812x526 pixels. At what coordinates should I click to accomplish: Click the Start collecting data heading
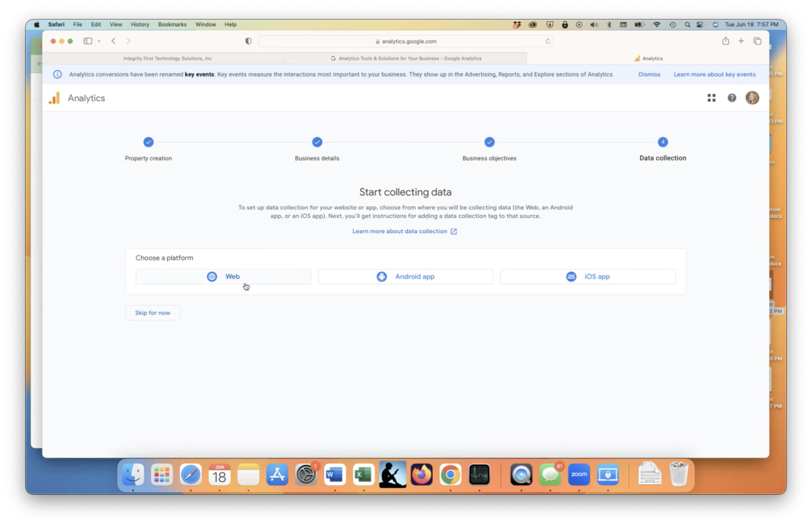tap(405, 192)
